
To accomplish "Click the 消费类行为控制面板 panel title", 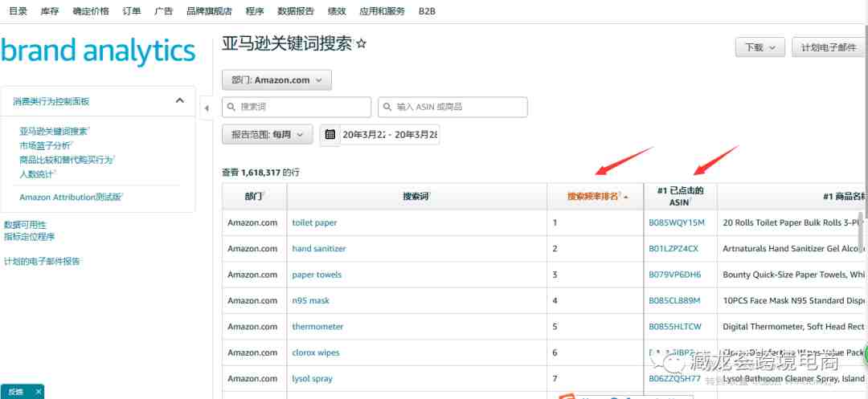I will [x=51, y=101].
